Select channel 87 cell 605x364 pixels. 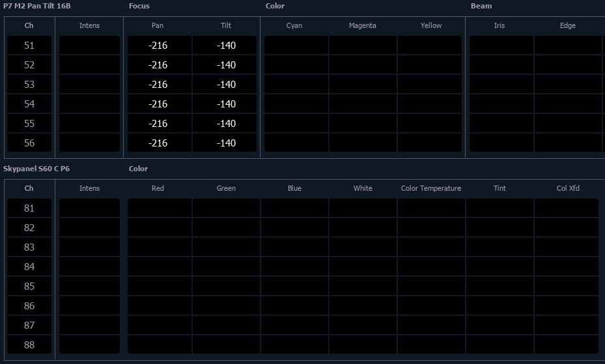[x=29, y=325]
